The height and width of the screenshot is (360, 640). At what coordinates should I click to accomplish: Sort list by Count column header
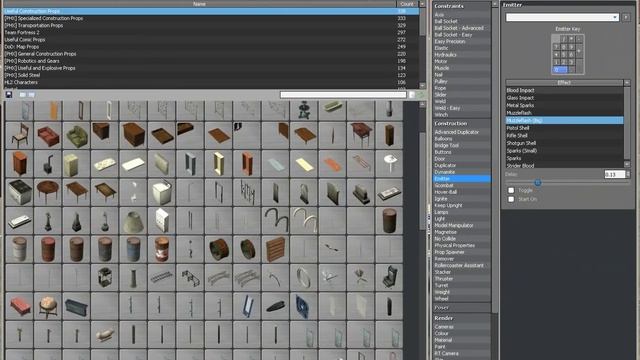[407, 4]
